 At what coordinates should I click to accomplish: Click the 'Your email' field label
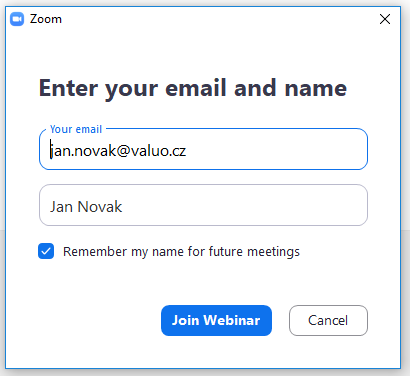click(x=76, y=129)
